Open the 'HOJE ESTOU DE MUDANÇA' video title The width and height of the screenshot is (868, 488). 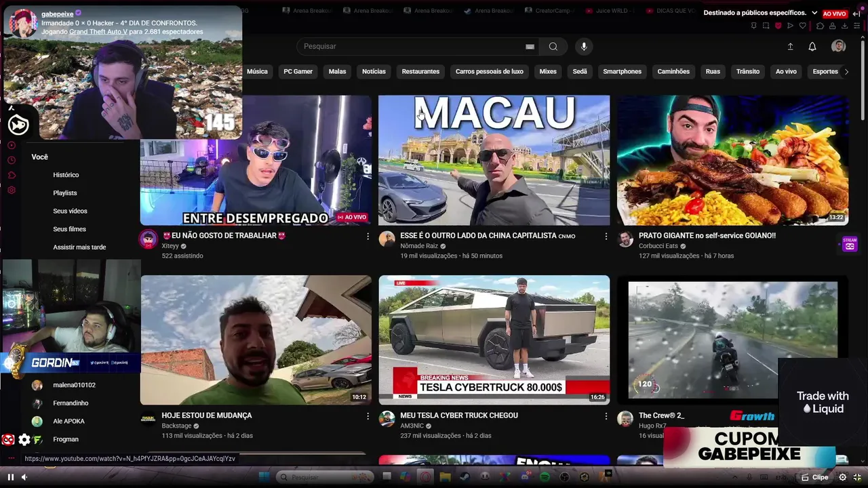(207, 415)
